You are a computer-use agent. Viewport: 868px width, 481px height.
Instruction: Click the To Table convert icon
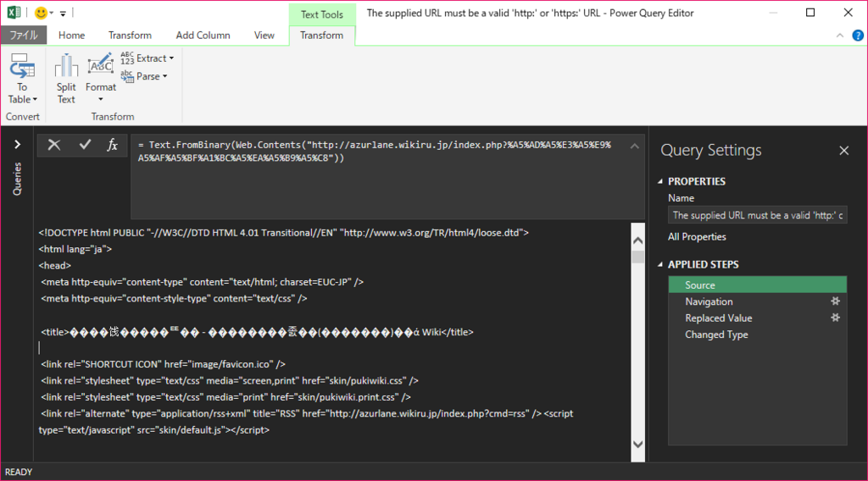[x=21, y=66]
